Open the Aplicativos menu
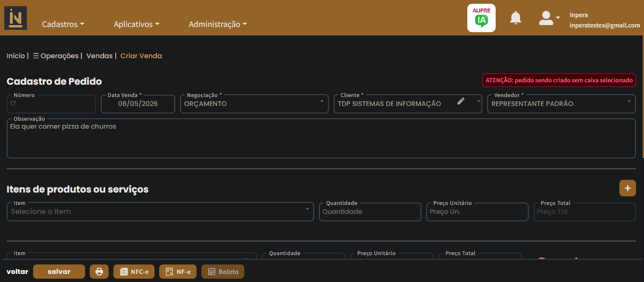The height and width of the screenshot is (282, 644). [x=137, y=24]
